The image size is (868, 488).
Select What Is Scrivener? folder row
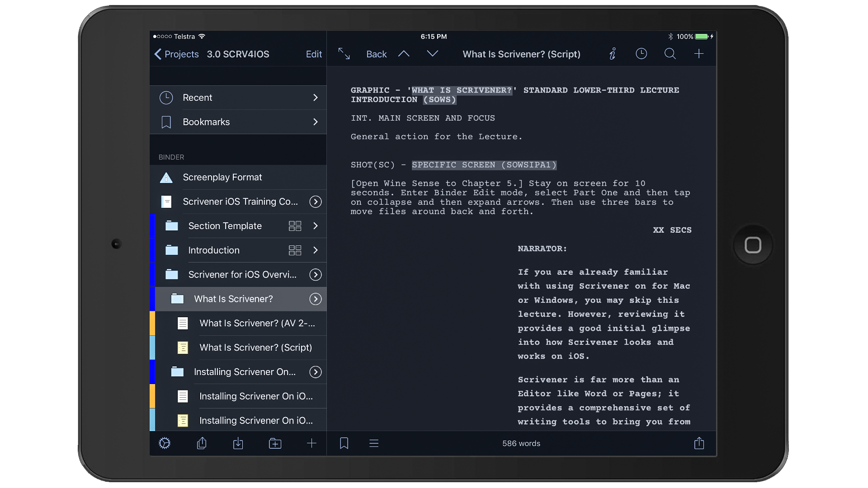tap(238, 299)
